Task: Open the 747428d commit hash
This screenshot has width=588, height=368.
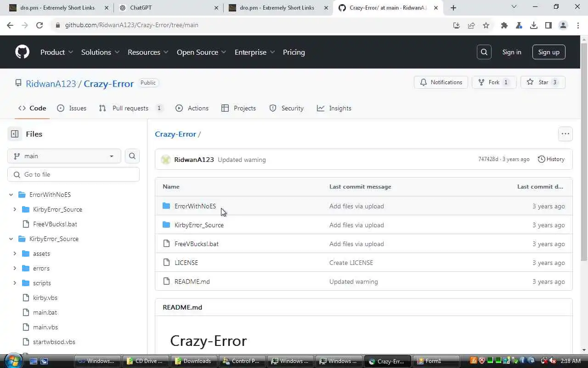Action: coord(488,159)
